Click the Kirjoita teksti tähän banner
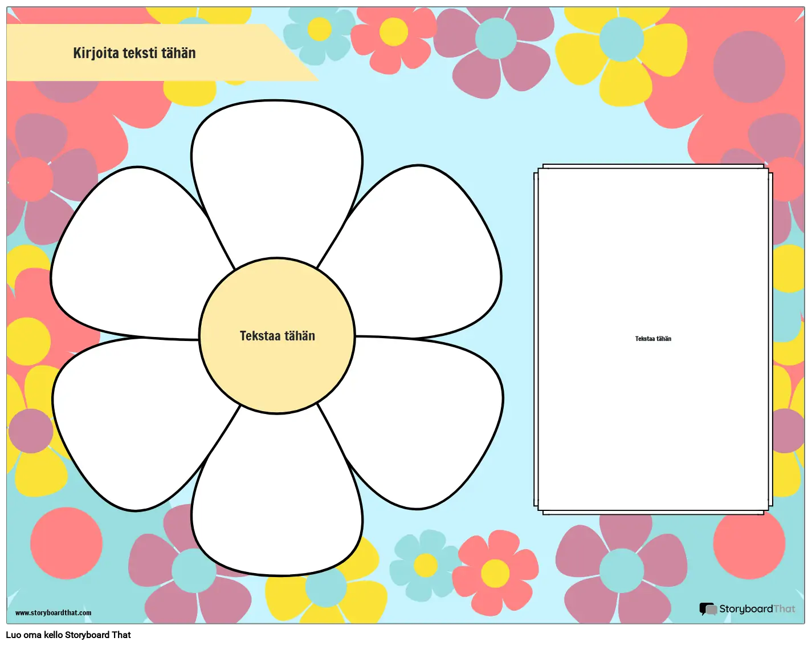The height and width of the screenshot is (670, 812). 134,53
